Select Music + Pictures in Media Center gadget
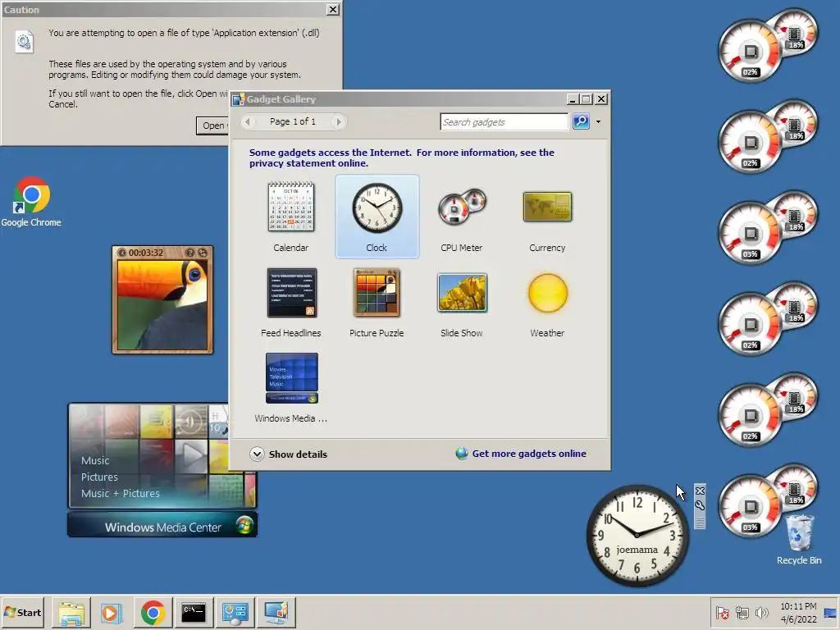The image size is (840, 630). tap(121, 493)
